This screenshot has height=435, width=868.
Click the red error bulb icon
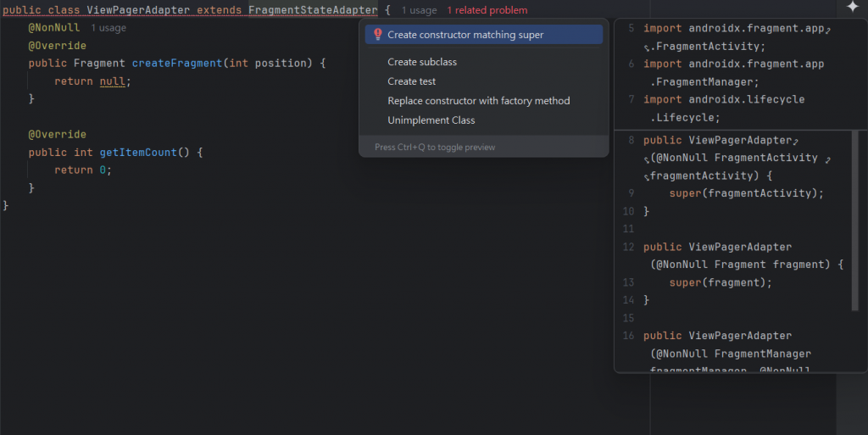pos(378,35)
